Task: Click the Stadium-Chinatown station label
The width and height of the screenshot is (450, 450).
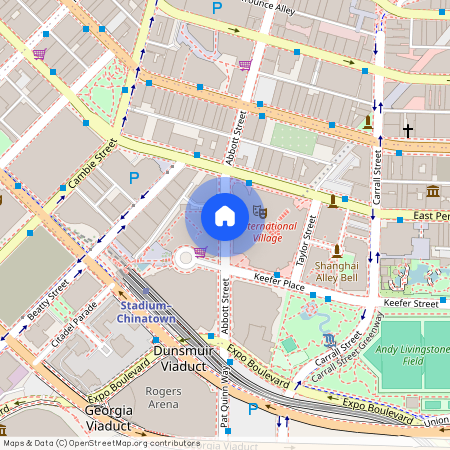Action: click(146, 312)
